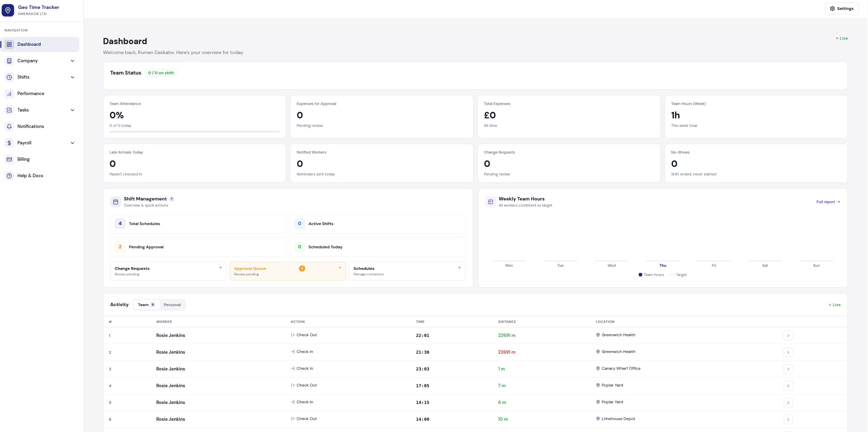
Task: Click the Greenwich Health location at 21:30
Action: (616, 352)
